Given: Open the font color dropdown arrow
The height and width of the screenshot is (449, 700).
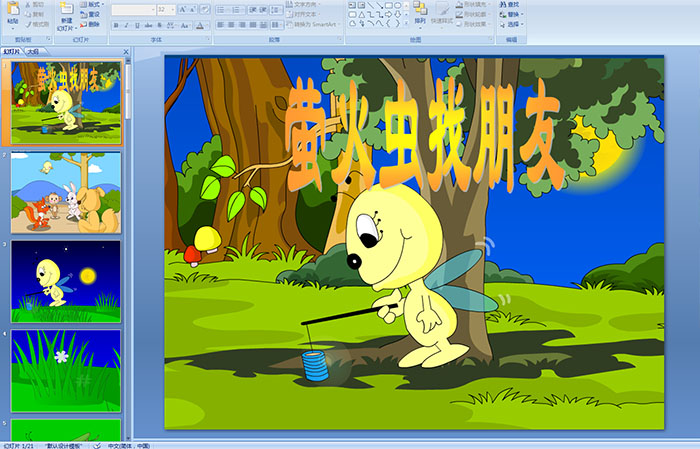Looking at the screenshot, I should [x=207, y=25].
